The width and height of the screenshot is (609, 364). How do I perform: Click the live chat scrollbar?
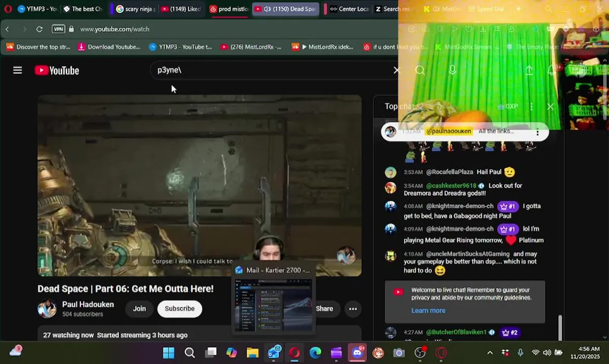coord(559,328)
